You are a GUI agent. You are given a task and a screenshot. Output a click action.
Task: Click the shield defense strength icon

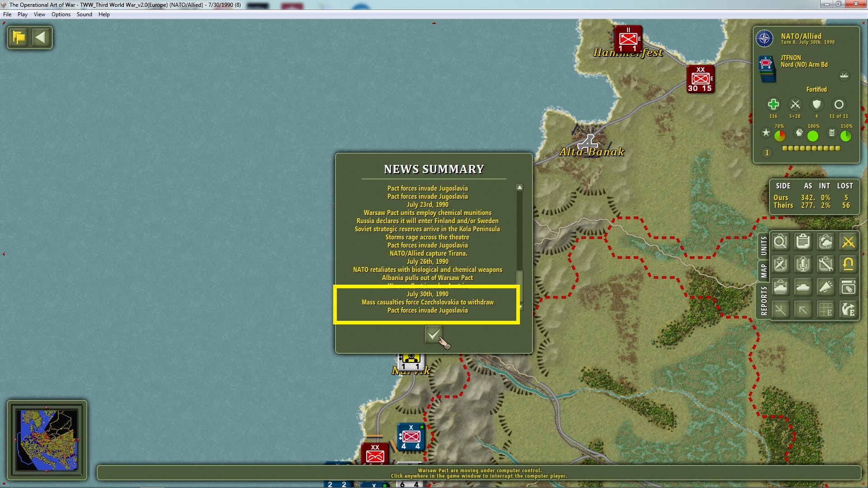(x=816, y=104)
